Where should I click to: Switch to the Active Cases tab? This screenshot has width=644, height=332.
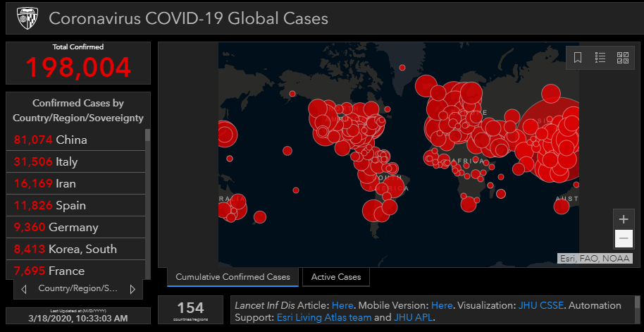tap(336, 277)
